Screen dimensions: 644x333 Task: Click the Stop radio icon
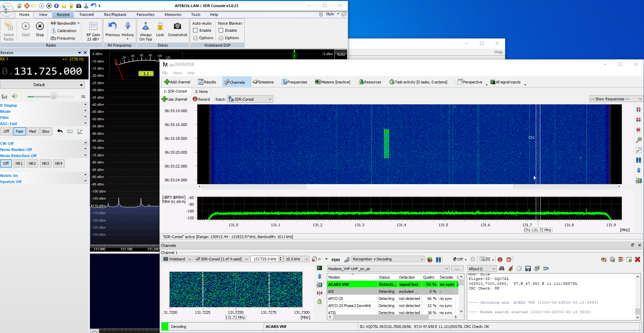[40, 26]
